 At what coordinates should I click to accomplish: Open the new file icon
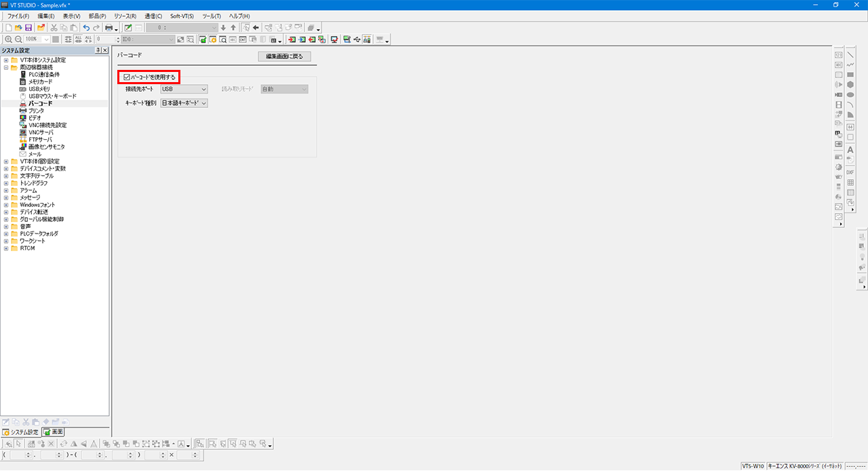coord(8,27)
